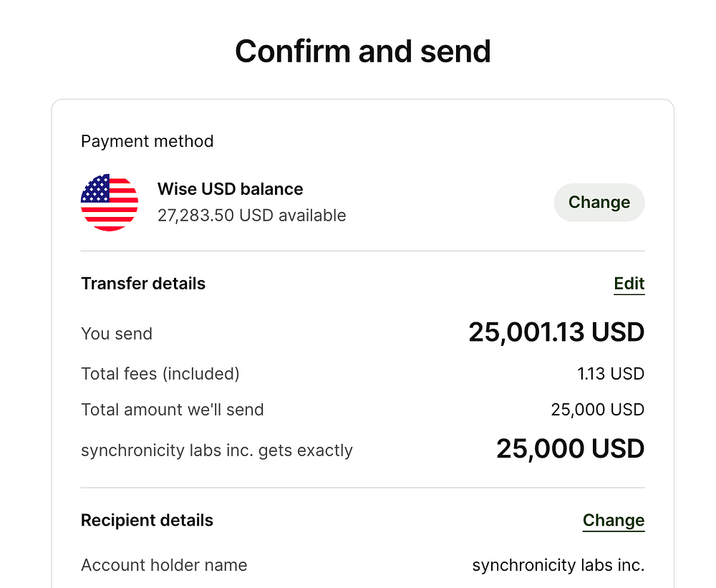Select the amount beside Total amount we'll send
Image resolution: width=716 pixels, height=588 pixels.
(x=597, y=410)
